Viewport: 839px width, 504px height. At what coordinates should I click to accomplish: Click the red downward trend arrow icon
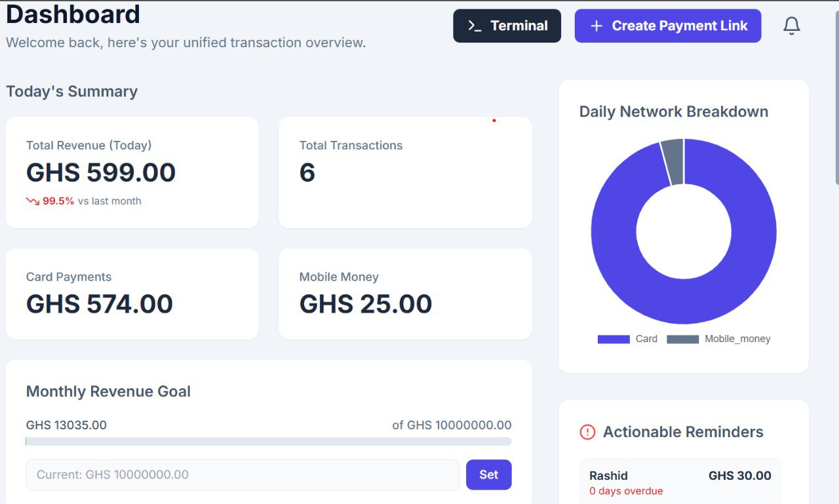(x=33, y=201)
